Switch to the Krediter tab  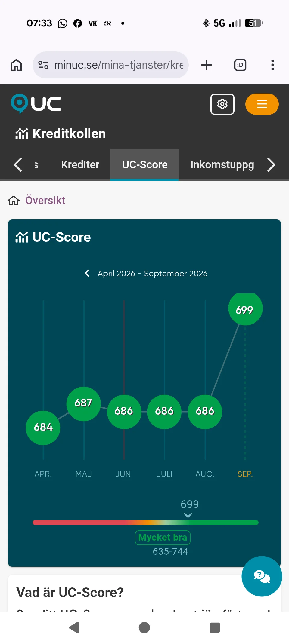80,164
